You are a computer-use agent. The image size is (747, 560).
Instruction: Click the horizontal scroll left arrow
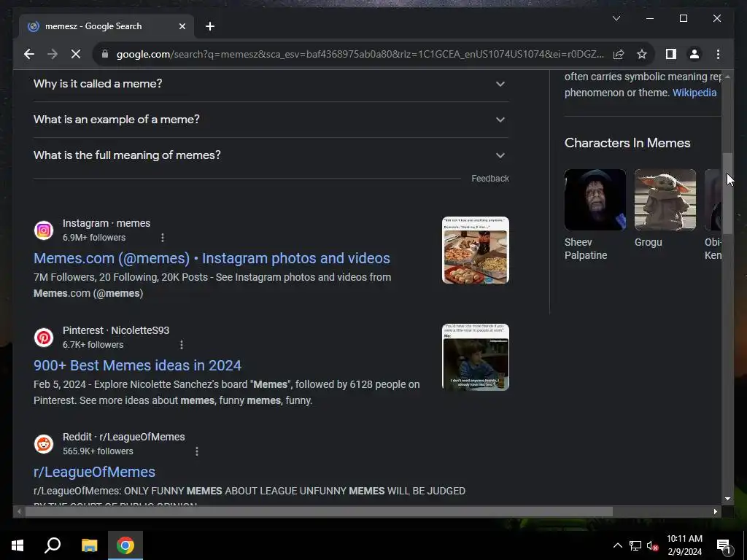[x=18, y=512]
